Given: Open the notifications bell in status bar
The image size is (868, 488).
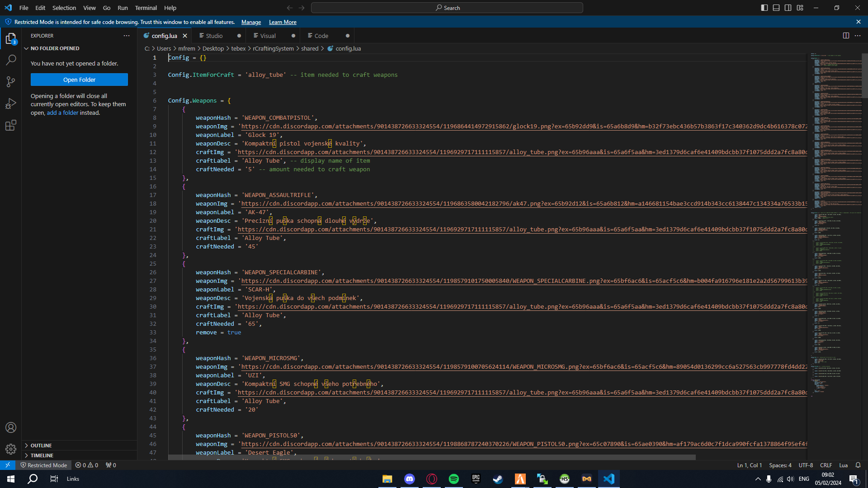Looking at the screenshot, I should tap(858, 465).
